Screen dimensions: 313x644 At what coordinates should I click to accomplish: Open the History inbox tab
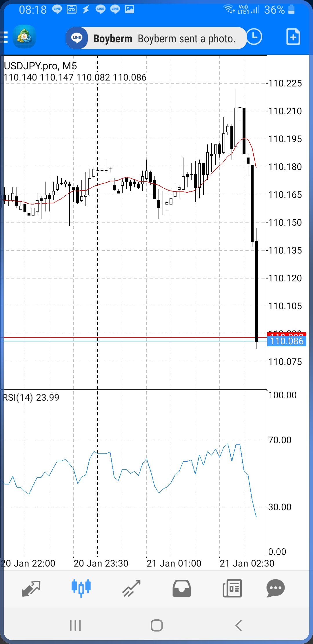pyautogui.click(x=182, y=588)
